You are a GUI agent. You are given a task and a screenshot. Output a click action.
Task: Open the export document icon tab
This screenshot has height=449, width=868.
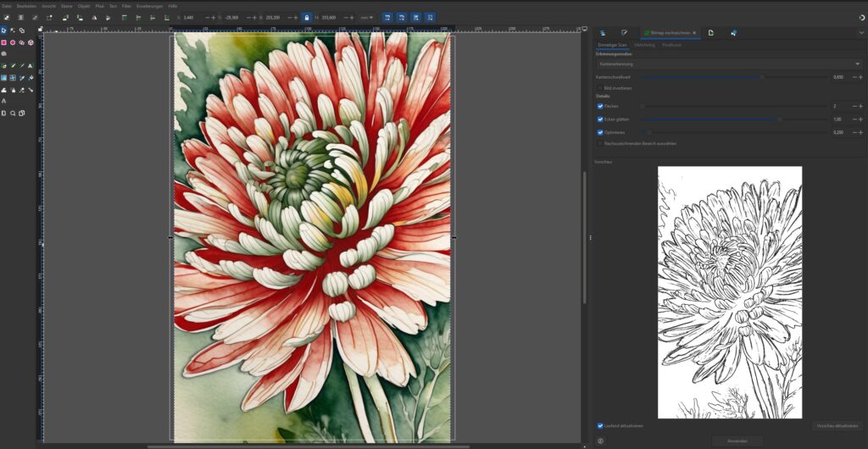(x=710, y=33)
